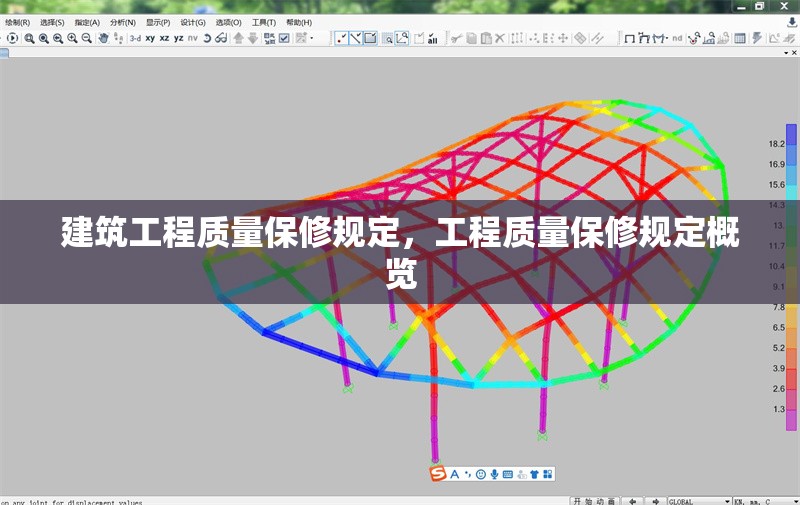Click the Move Up in List arrow

pyautogui.click(x=238, y=38)
